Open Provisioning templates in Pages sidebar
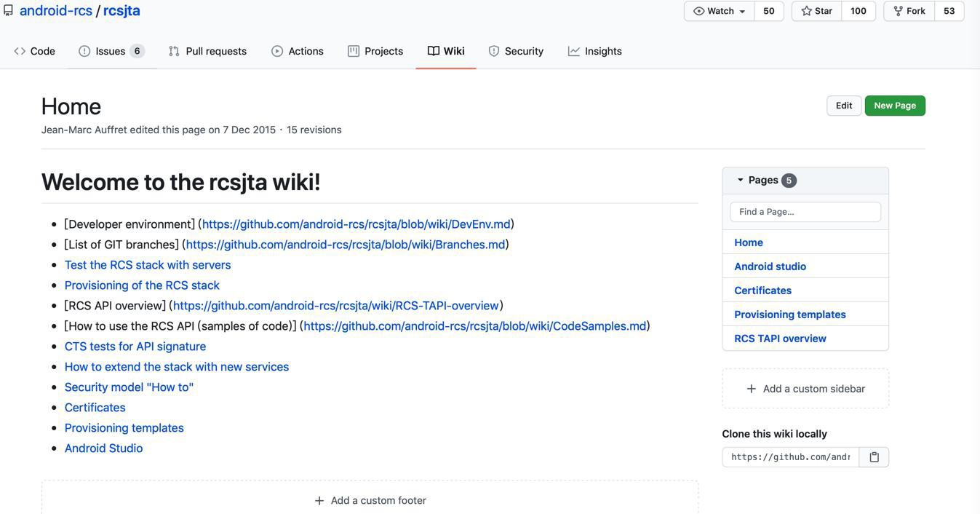 click(790, 315)
